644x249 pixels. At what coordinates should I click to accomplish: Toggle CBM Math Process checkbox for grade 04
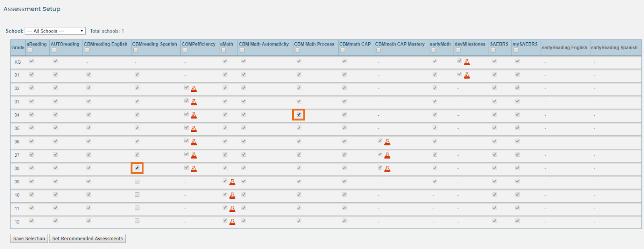299,115
